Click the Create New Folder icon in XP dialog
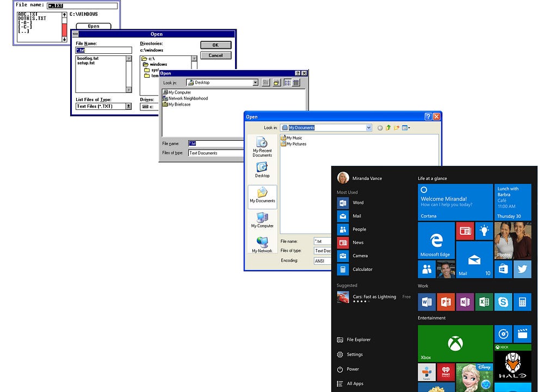Screen dimensions: 544x392 (x=397, y=128)
